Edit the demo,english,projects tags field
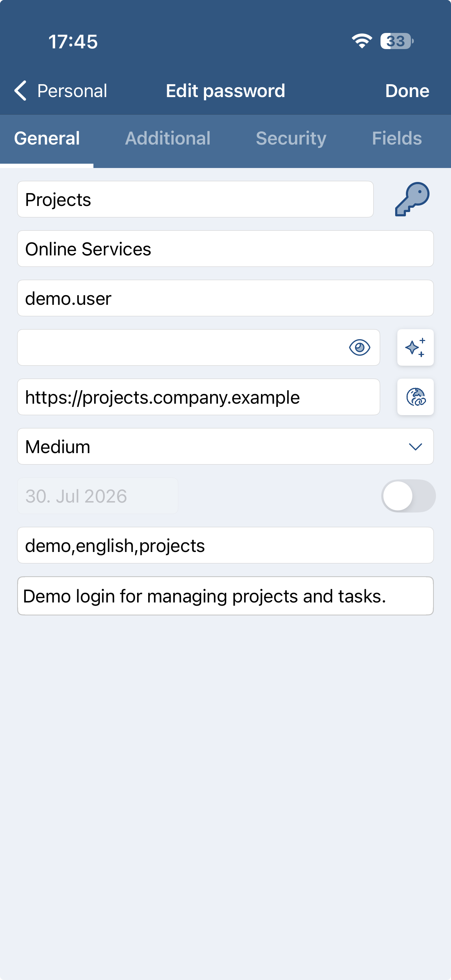 (225, 545)
